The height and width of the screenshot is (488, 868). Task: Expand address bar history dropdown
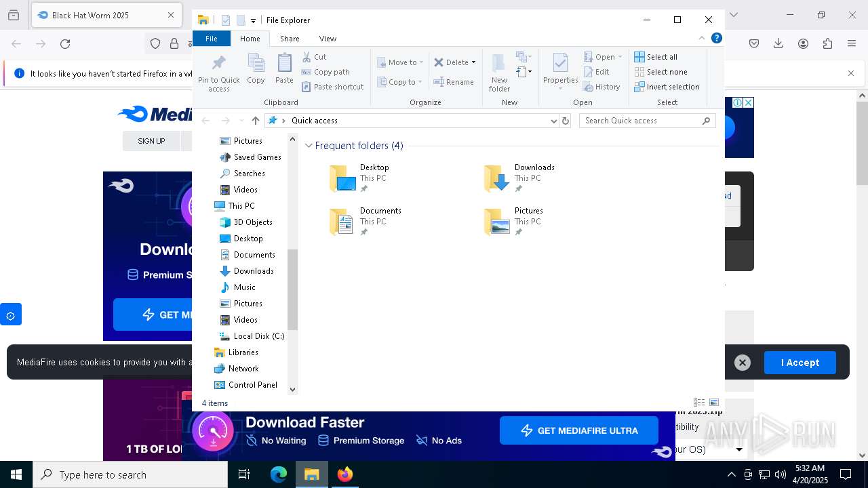click(x=554, y=121)
